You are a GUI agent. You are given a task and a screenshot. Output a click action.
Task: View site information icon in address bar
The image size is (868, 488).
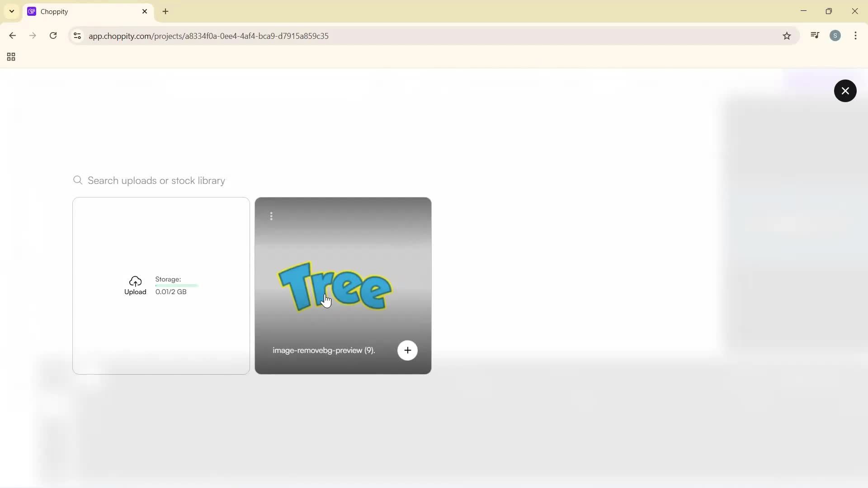(77, 36)
